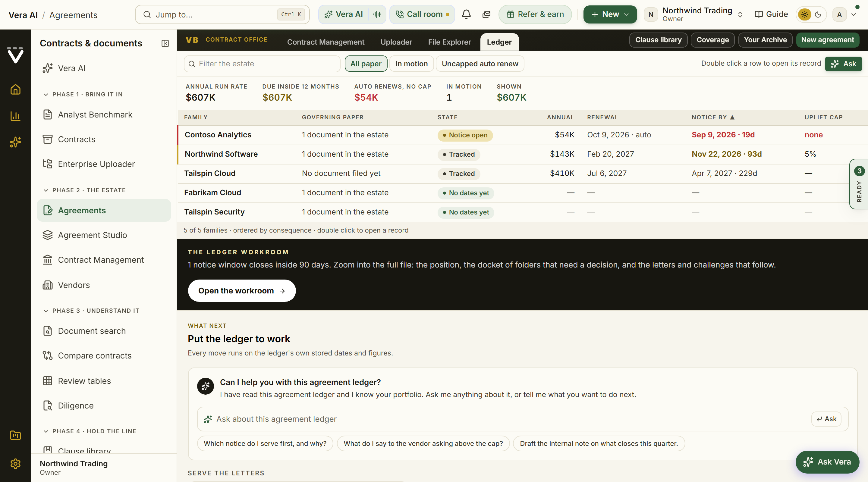868x482 pixels.
Task: Open the user account A dropdown
Action: tap(844, 14)
